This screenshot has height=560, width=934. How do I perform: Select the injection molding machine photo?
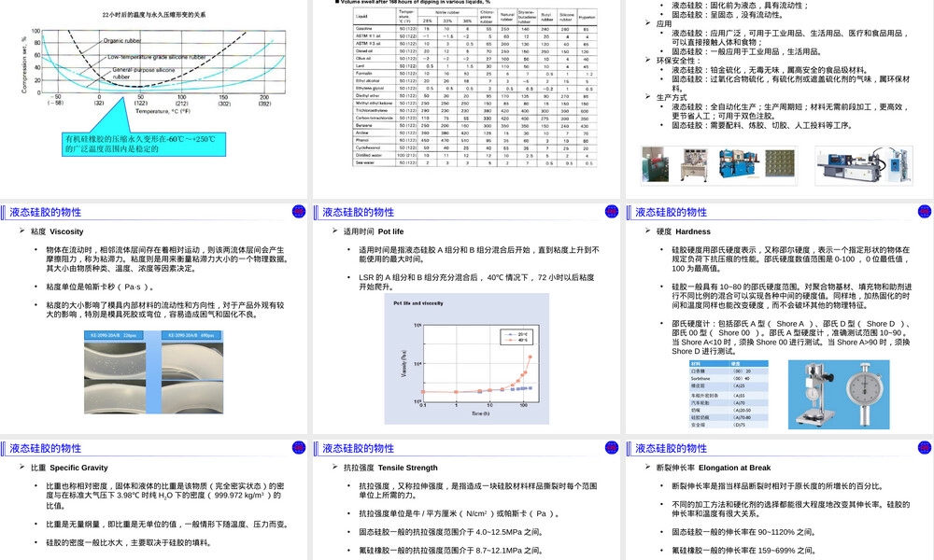click(x=864, y=164)
